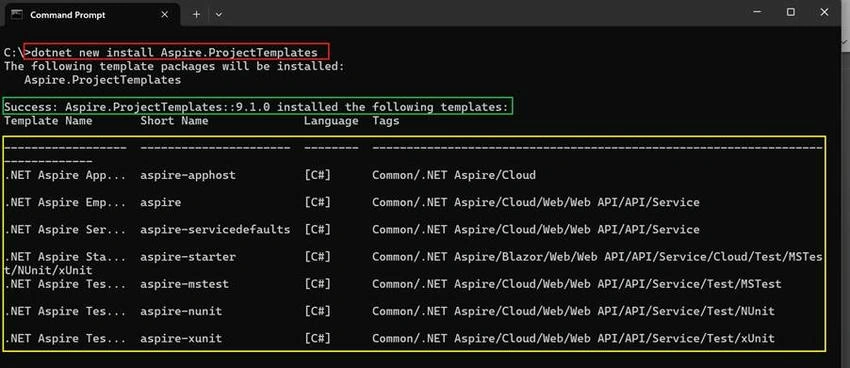Image resolution: width=850 pixels, height=368 pixels.
Task: Click the 'aspire-apphost' short name
Action: click(188, 175)
